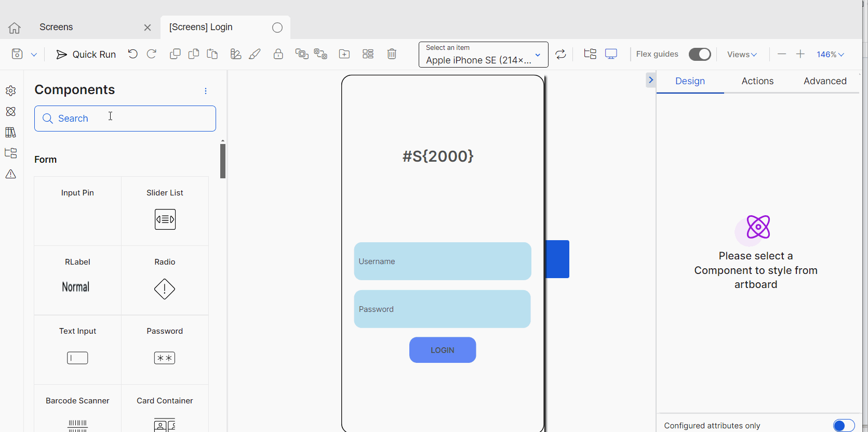Switch to the Advanced tab

click(824, 81)
